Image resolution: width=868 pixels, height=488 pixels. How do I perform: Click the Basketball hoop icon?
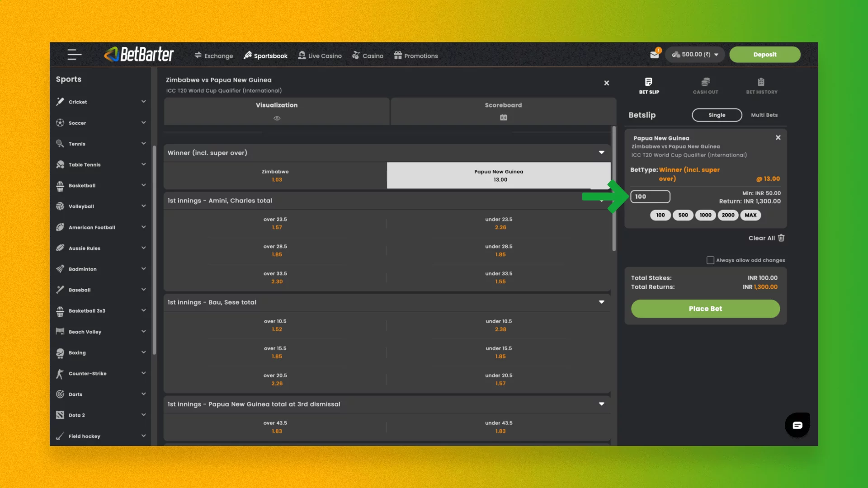pos(60,186)
